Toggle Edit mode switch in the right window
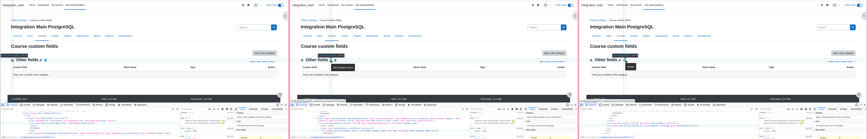This screenshot has height=139, width=868. (x=860, y=5)
